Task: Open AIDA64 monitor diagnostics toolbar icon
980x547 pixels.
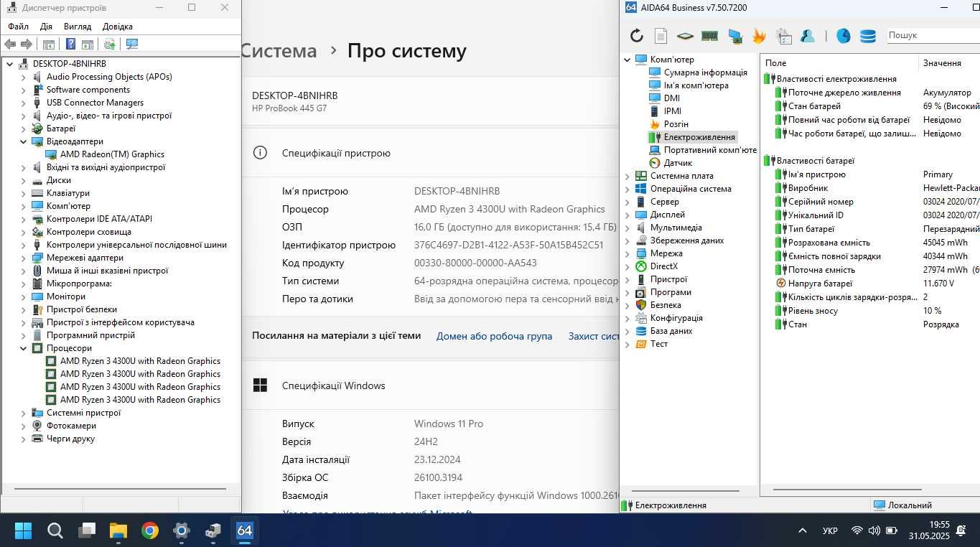Action: (734, 35)
